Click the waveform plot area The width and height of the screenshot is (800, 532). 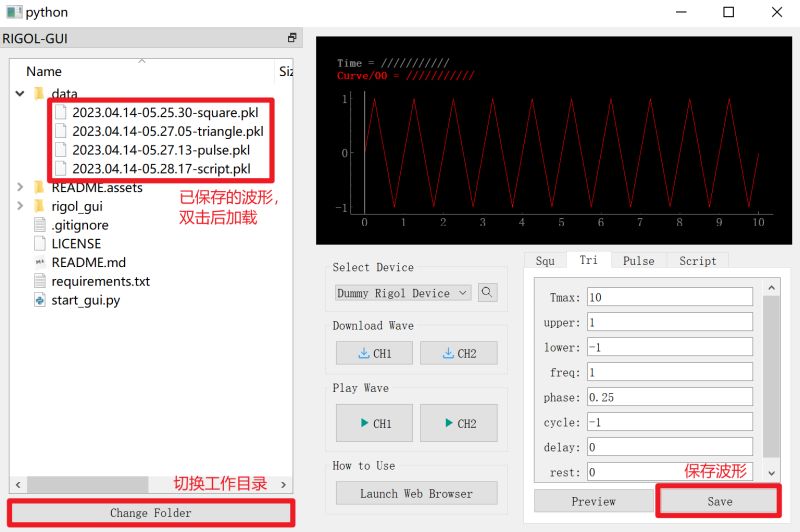pos(554,141)
